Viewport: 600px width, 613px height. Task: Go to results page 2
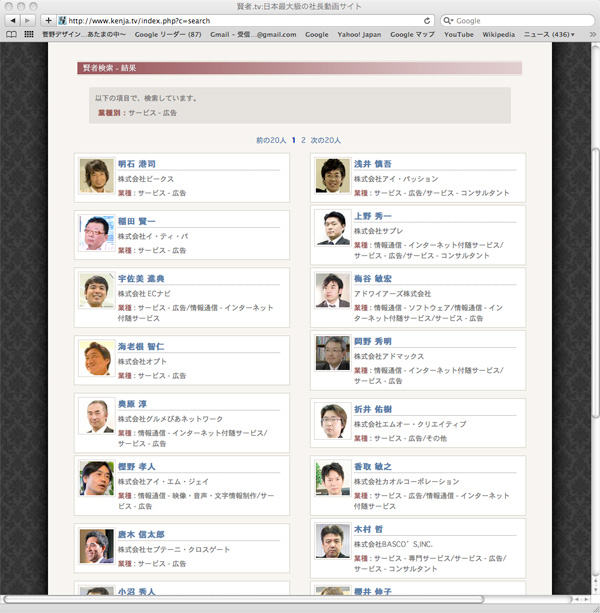303,140
